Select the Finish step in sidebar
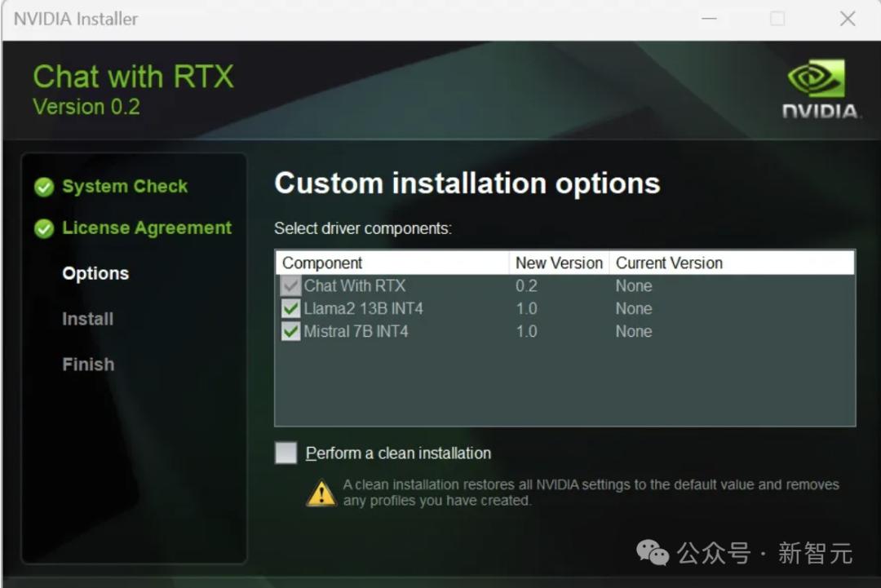The height and width of the screenshot is (588, 881). [x=88, y=365]
